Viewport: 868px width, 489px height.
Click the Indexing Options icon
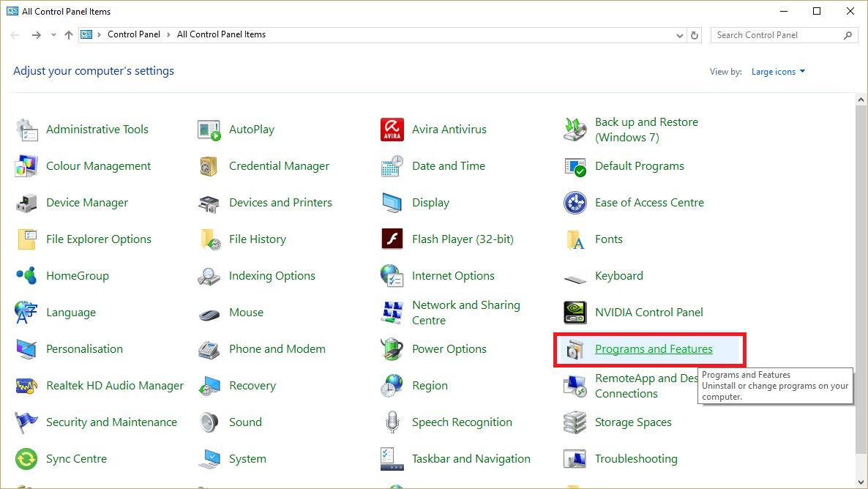[x=209, y=276]
